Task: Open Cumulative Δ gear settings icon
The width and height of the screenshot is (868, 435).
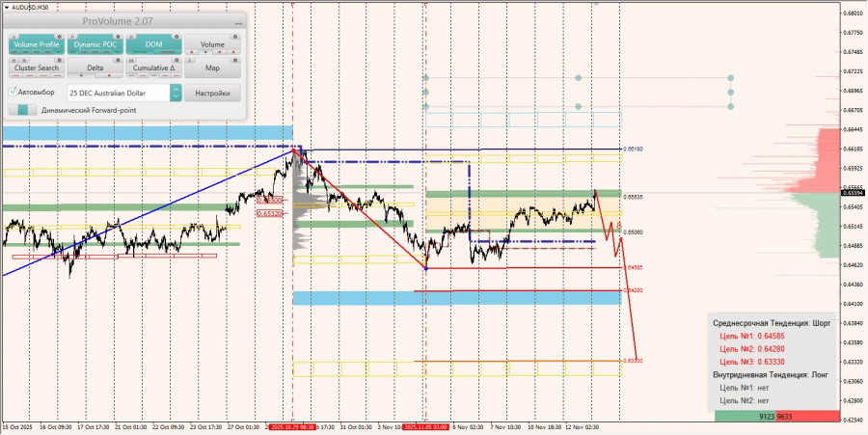Action: pyautogui.click(x=176, y=60)
